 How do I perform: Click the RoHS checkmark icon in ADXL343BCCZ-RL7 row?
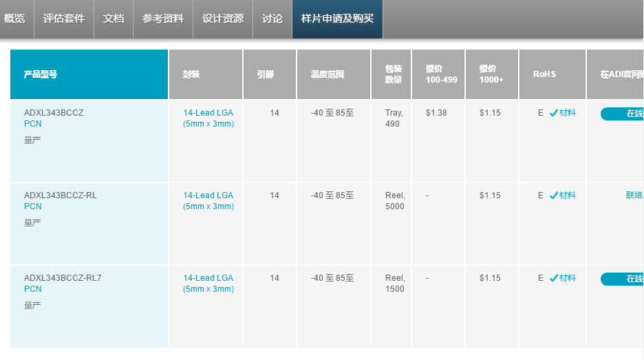(554, 278)
